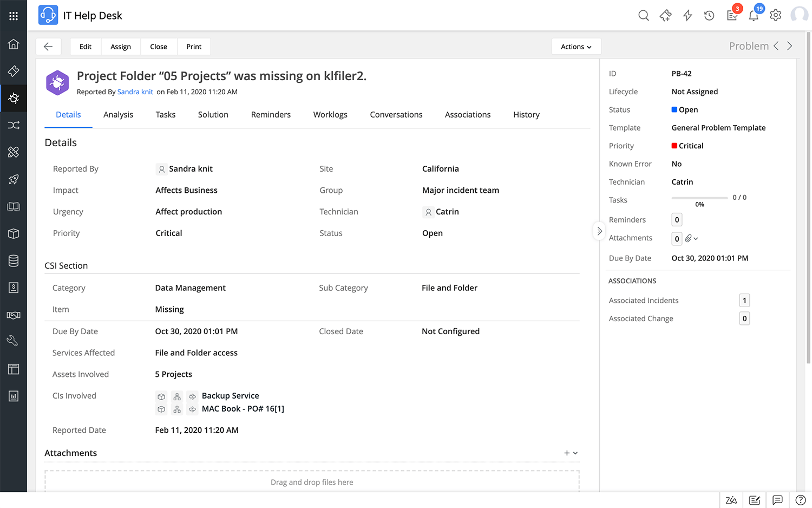Open the quick actions lightning bolt icon
The width and height of the screenshot is (812, 508).
point(687,15)
